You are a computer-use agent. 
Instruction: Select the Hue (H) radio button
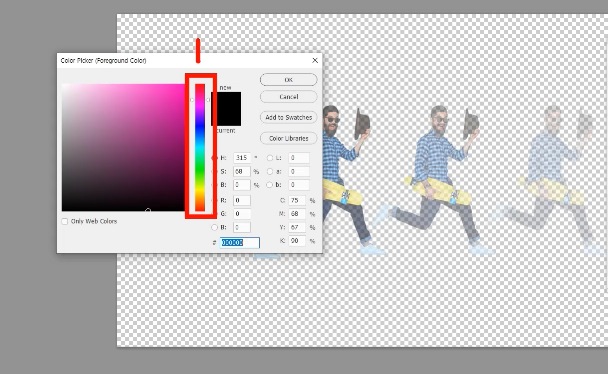214,158
